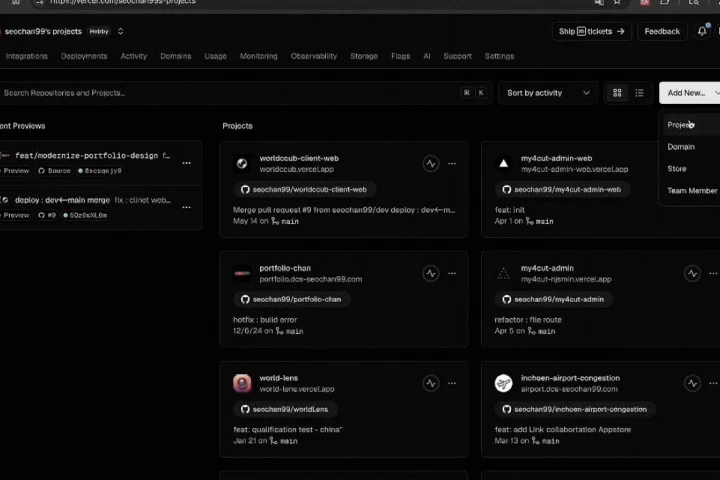Open seochan99/portfolio-chan GitHub repo link

click(291, 299)
